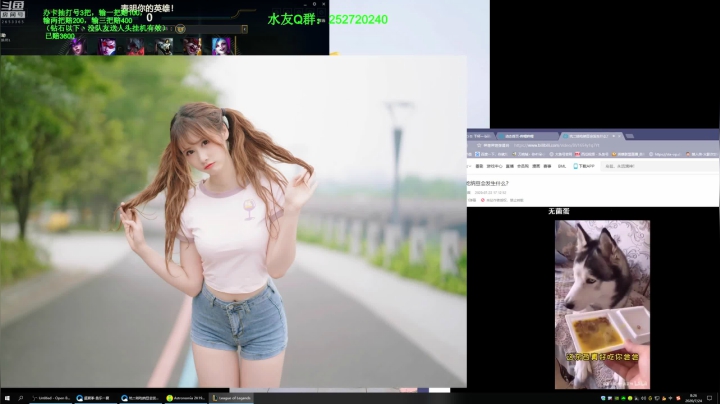Click the helmet role filter icon in League
This screenshot has width=720, height=404.
[180, 29]
